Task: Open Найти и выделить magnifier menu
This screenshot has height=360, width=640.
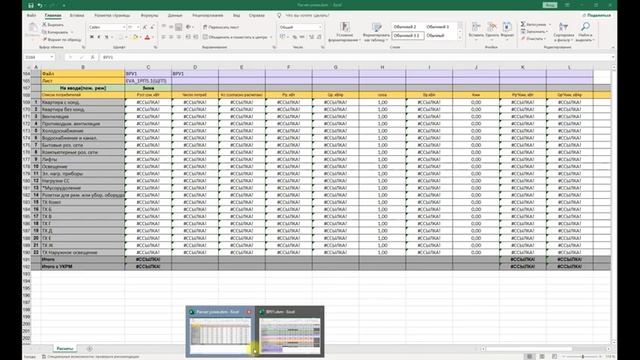Action: (x=585, y=32)
